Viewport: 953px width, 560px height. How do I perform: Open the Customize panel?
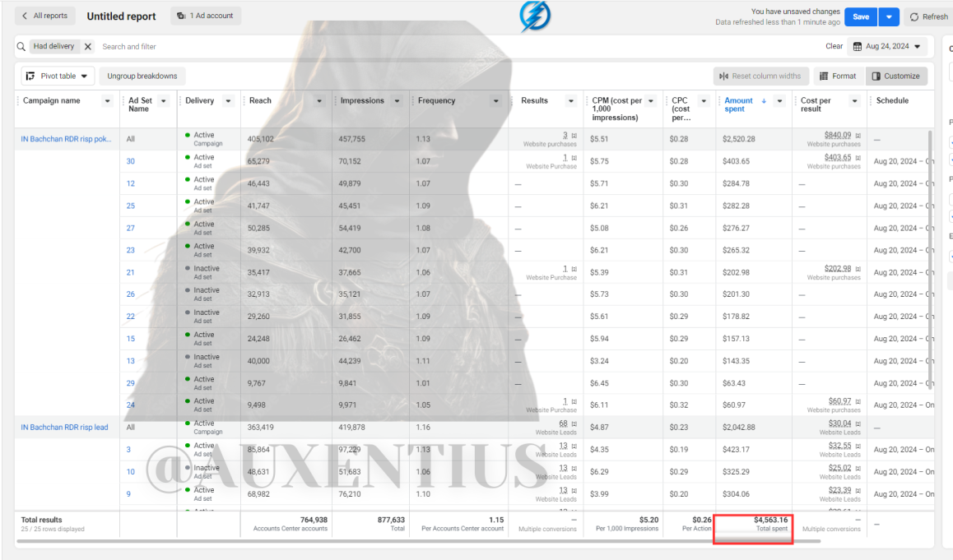point(896,76)
